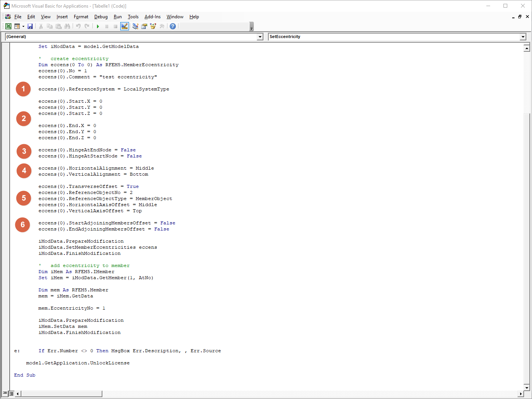The image size is (532, 399).
Task: Click 'eccens(0).HingeAtEndNode = False' line
Action: tap(87, 150)
